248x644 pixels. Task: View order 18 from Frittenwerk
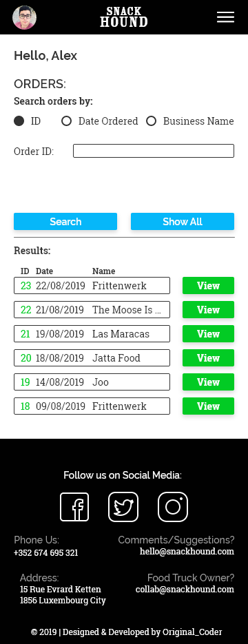(208, 406)
